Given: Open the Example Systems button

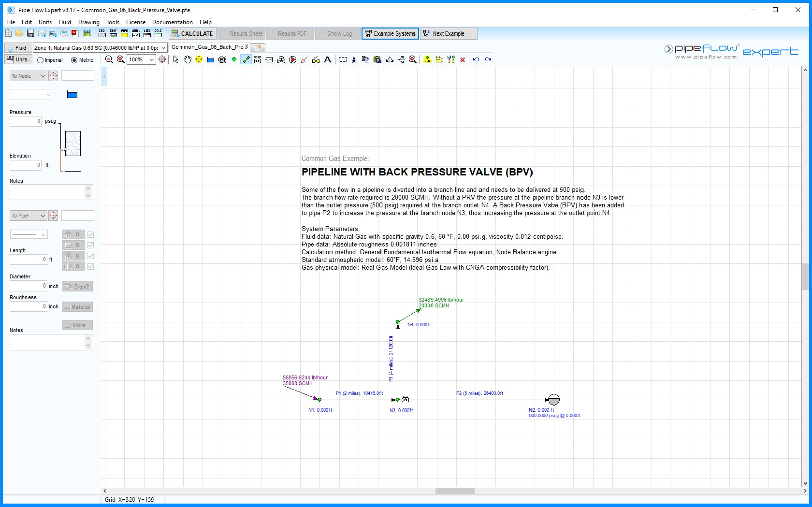Looking at the screenshot, I should tap(390, 33).
